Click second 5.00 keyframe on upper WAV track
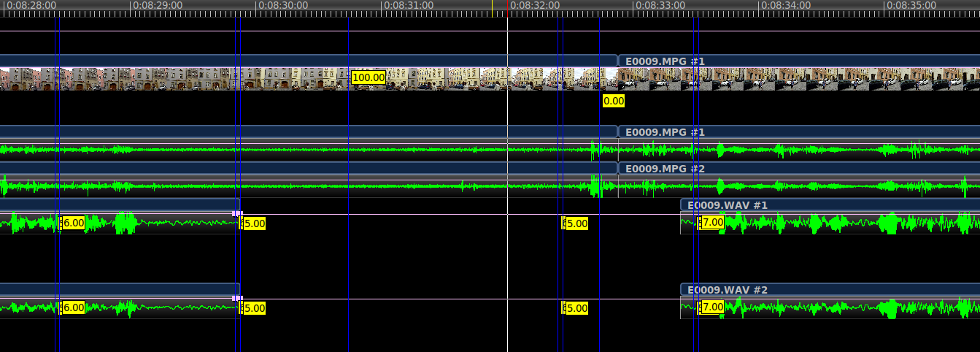980x352 pixels. click(x=576, y=223)
